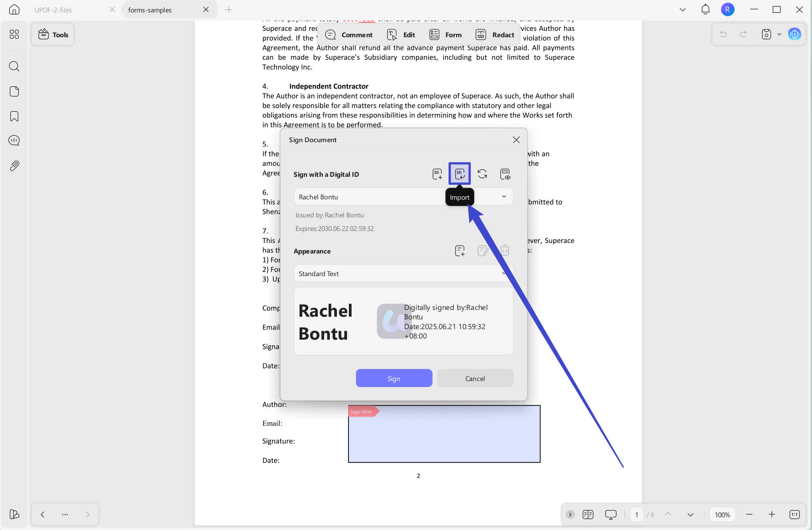
Task: Close the forms-samples tab
Action: (206, 10)
